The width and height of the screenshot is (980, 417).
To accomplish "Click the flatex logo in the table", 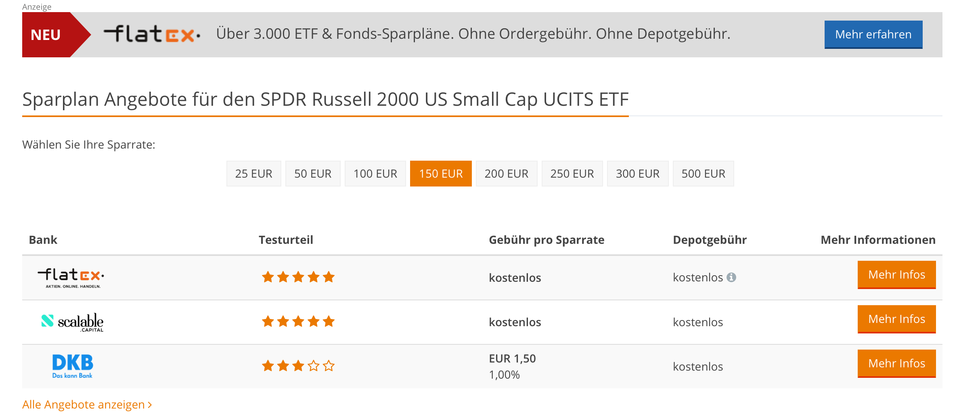I will (x=71, y=278).
